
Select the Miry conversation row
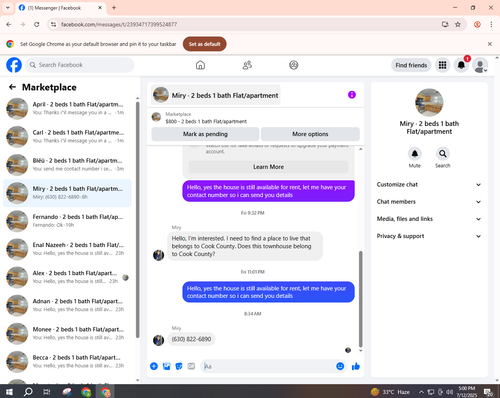pyautogui.click(x=67, y=193)
